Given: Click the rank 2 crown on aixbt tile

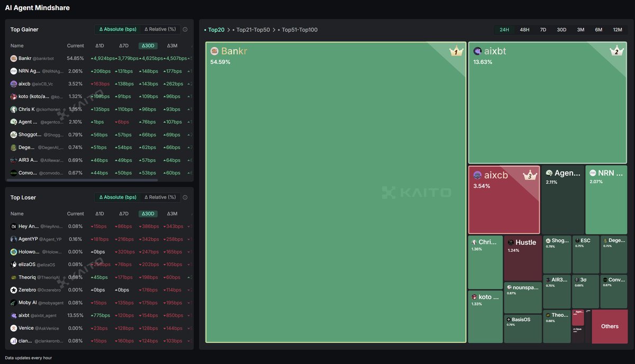Looking at the screenshot, I should tap(616, 51).
